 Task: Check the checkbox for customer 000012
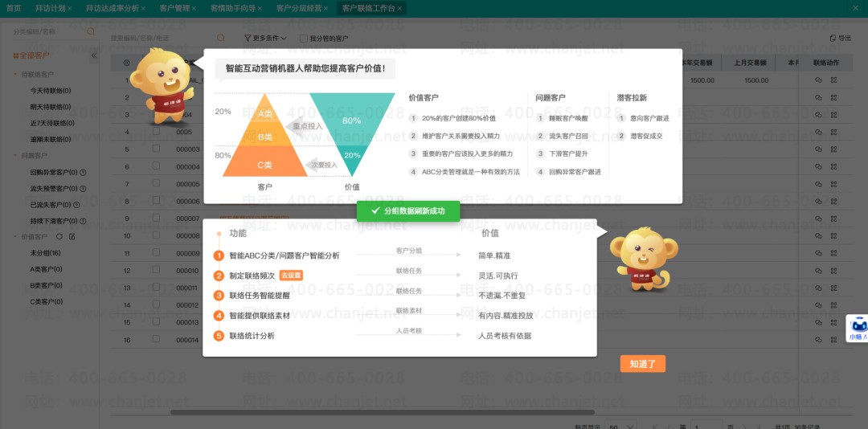coord(157,304)
